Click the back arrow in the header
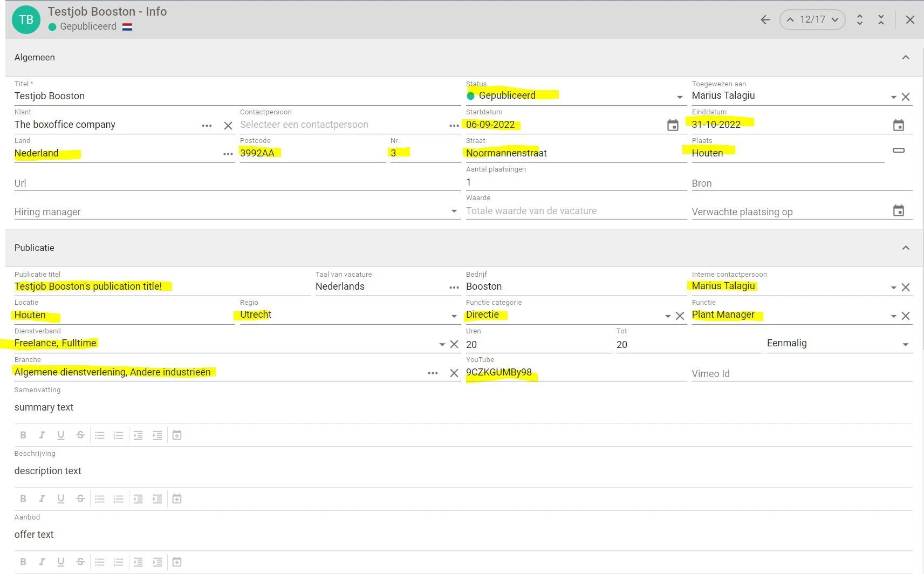This screenshot has width=924, height=574. (x=765, y=20)
